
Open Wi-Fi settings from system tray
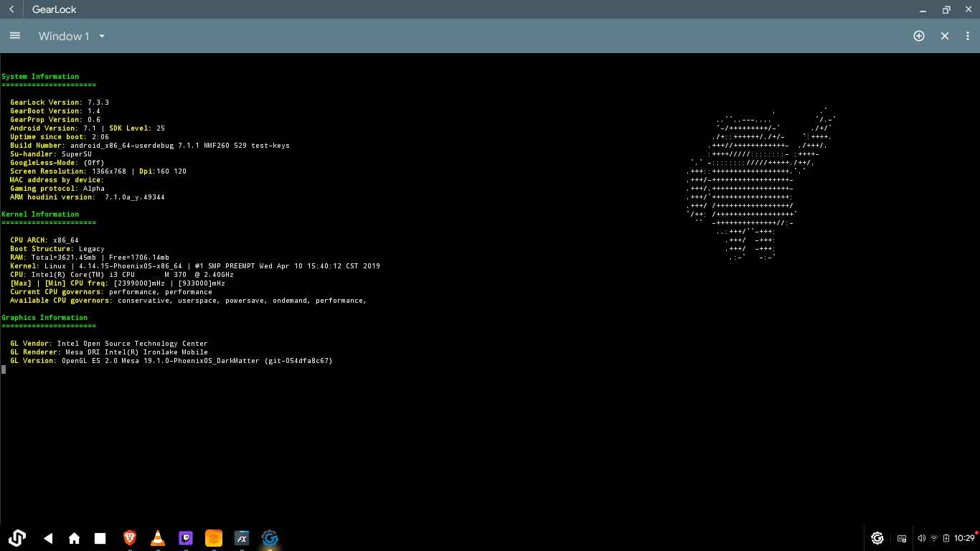pyautogui.click(x=934, y=538)
